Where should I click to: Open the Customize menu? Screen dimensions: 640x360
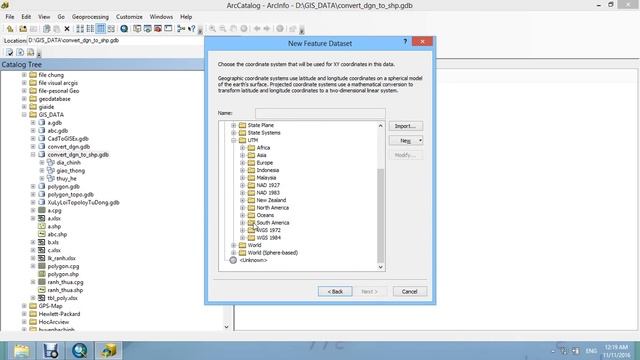coord(129,17)
